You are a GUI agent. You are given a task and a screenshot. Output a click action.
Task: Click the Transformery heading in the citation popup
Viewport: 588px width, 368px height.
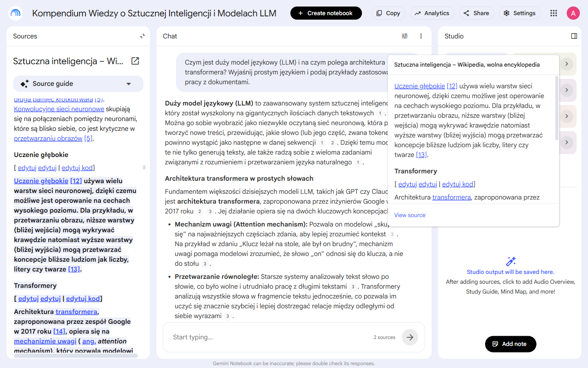coord(416,171)
